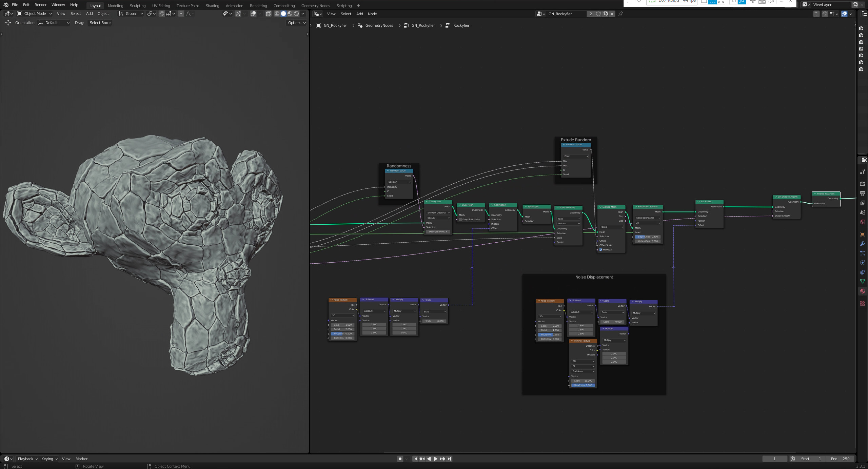Open the Object Data mesh properties tab
Screen dimensions: 868x469
click(863, 282)
